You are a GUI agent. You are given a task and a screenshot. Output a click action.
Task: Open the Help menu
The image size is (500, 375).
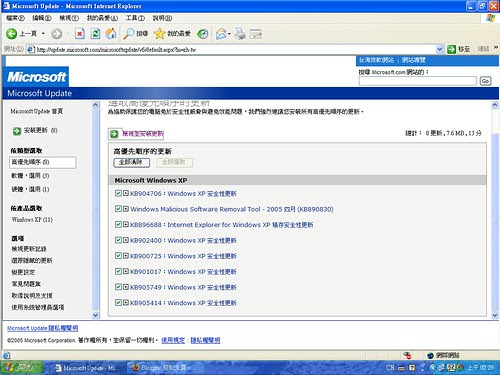pos(162,18)
